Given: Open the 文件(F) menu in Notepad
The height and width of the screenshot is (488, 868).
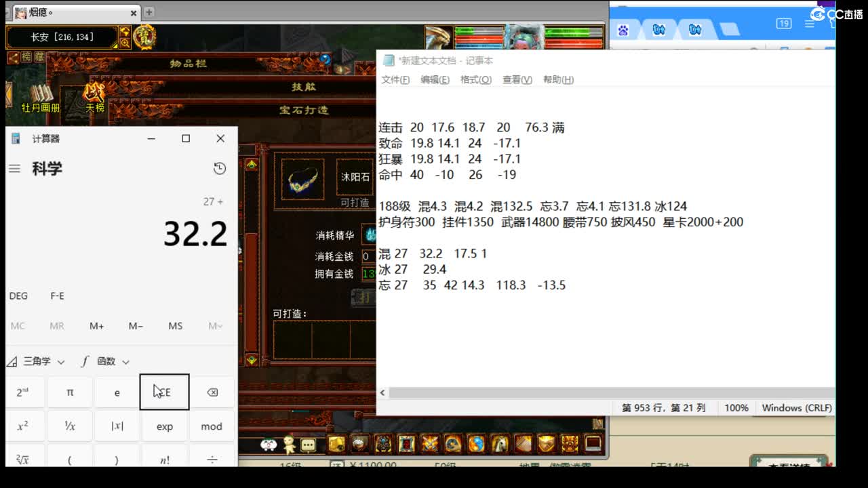Looking at the screenshot, I should (395, 79).
